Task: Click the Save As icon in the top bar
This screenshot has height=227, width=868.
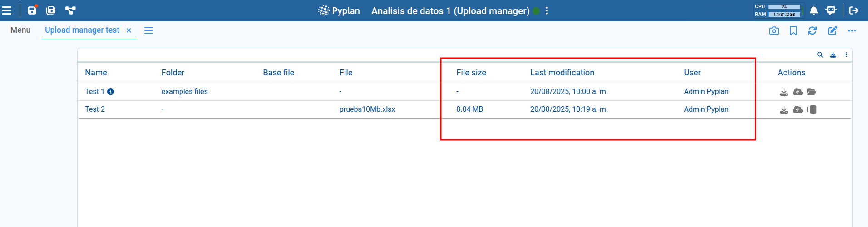Action: click(51, 10)
